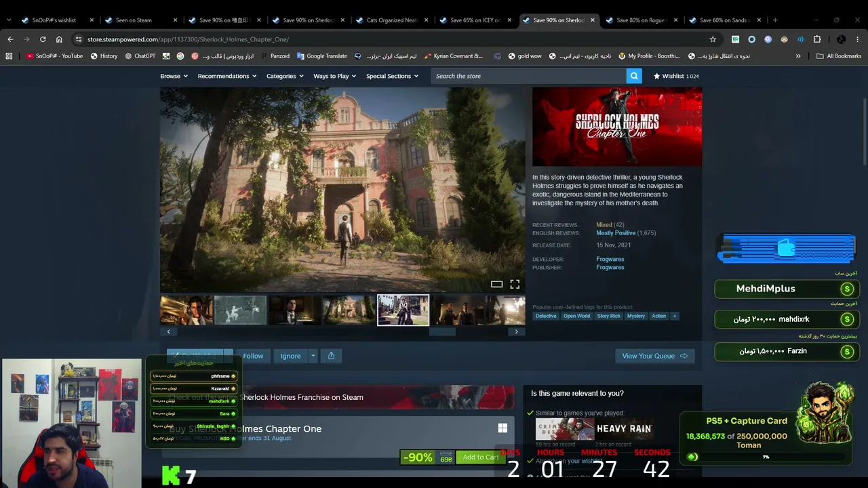Add more tags with the plus button

point(674,316)
